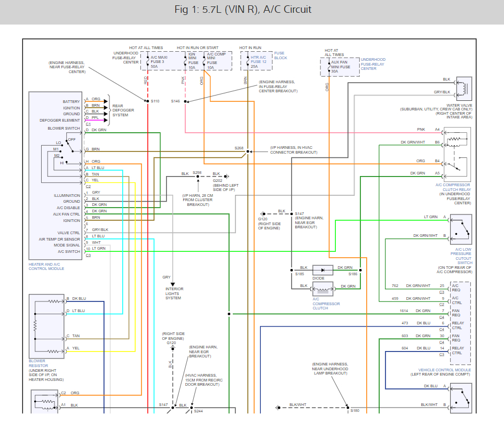Open the BLOWER RESISTOR link

pos(38,363)
